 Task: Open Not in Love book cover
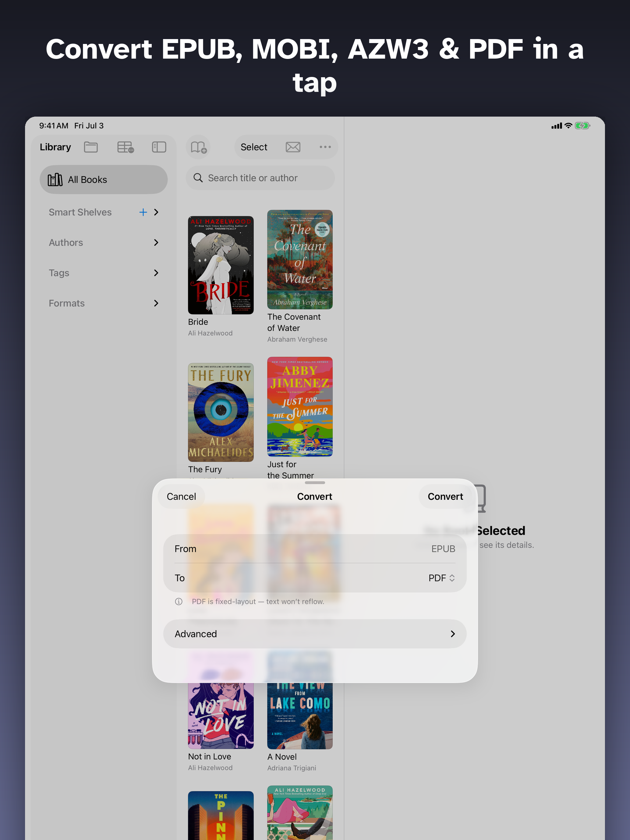(221, 715)
